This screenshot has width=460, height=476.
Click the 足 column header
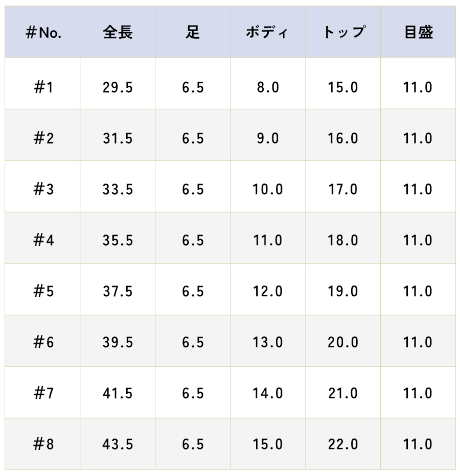(193, 32)
